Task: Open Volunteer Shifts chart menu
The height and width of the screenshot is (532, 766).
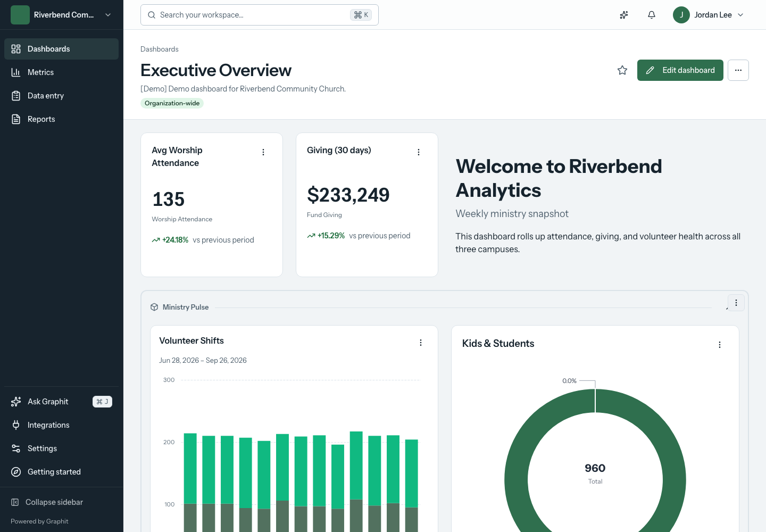Action: (x=421, y=343)
